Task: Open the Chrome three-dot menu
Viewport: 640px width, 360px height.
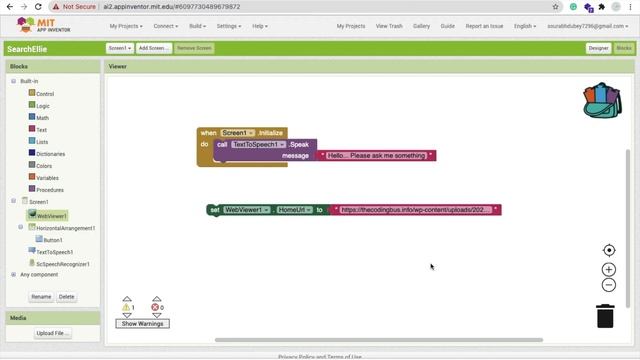Action: click(630, 7)
